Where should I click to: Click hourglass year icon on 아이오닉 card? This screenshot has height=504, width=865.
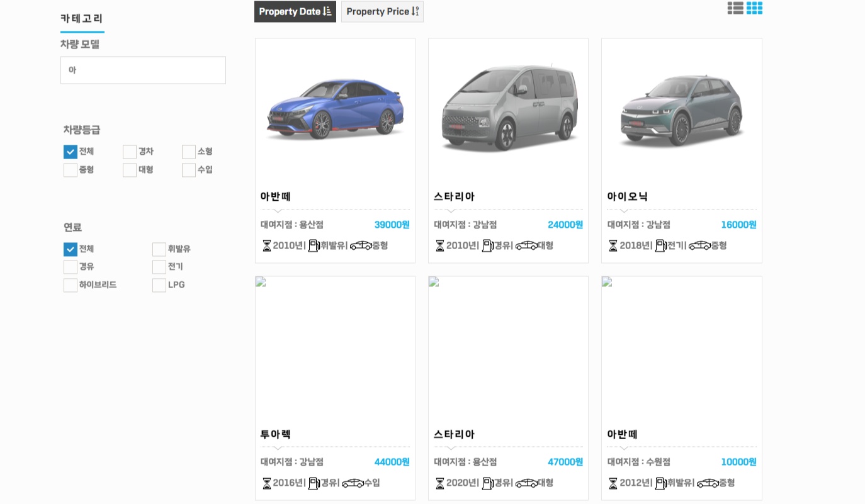click(613, 245)
